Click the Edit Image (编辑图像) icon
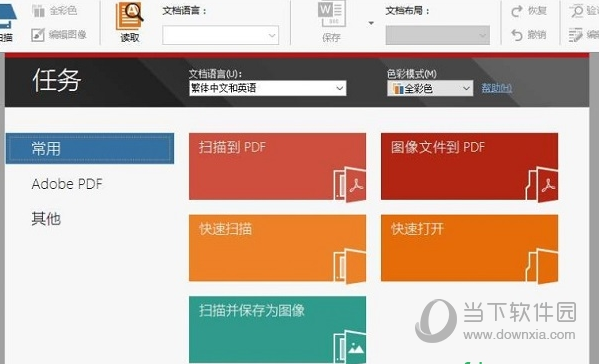Viewport: 600px width, 364px height. point(38,35)
